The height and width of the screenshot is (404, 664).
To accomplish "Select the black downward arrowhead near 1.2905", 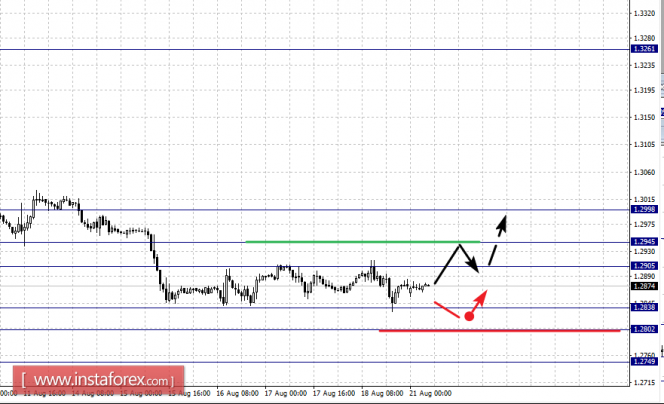I will click(x=473, y=266).
